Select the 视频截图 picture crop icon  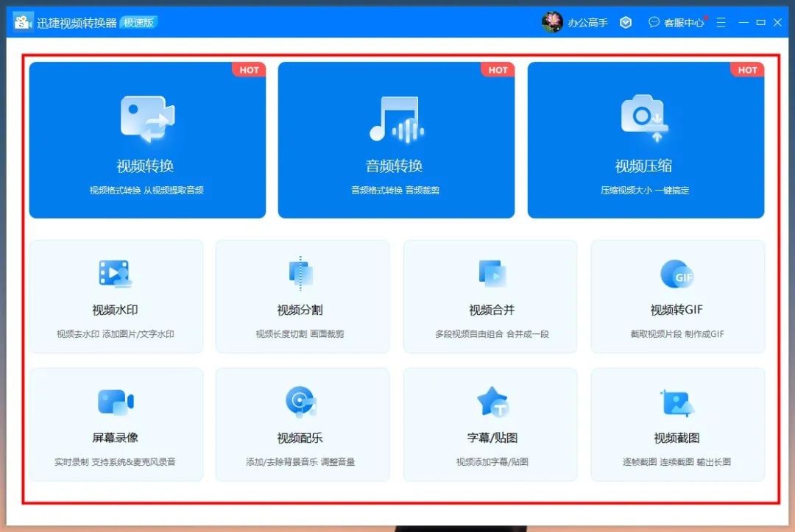(677, 402)
